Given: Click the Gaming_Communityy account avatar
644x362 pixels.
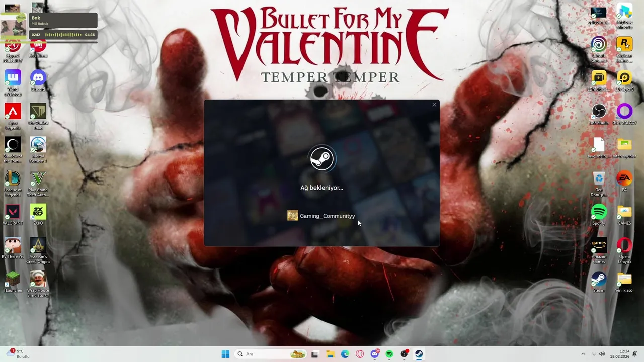Looking at the screenshot, I should pyautogui.click(x=292, y=216).
